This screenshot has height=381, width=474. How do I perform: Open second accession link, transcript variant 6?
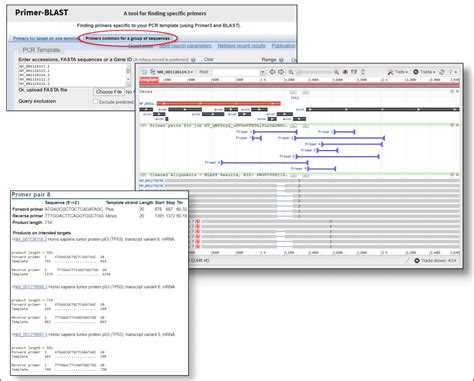pos(30,287)
